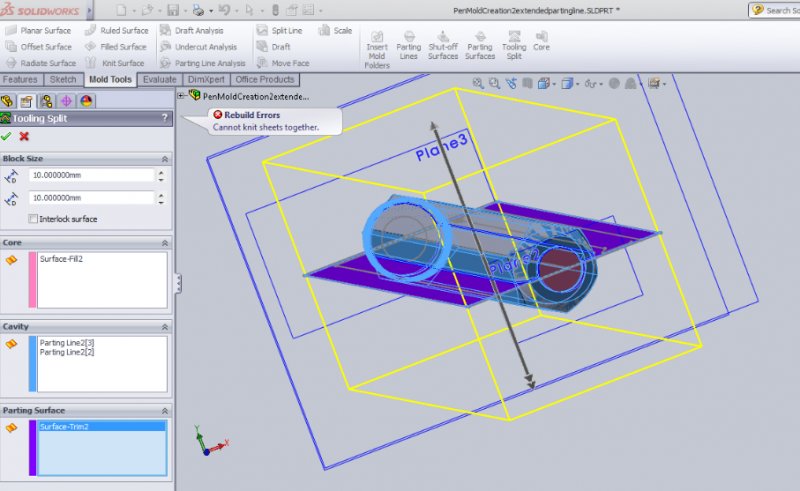Image resolution: width=800 pixels, height=491 pixels.
Task: Collapse the Block Size section
Action: pyautogui.click(x=164, y=159)
